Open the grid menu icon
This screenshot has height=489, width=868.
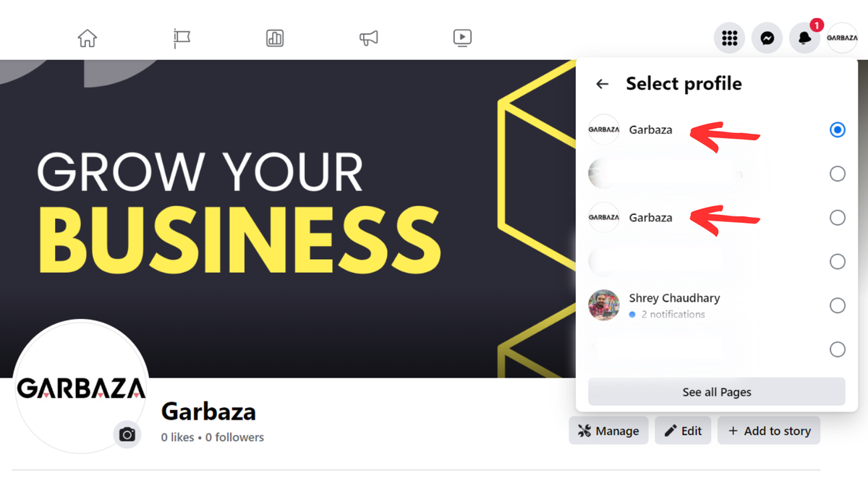(x=729, y=38)
